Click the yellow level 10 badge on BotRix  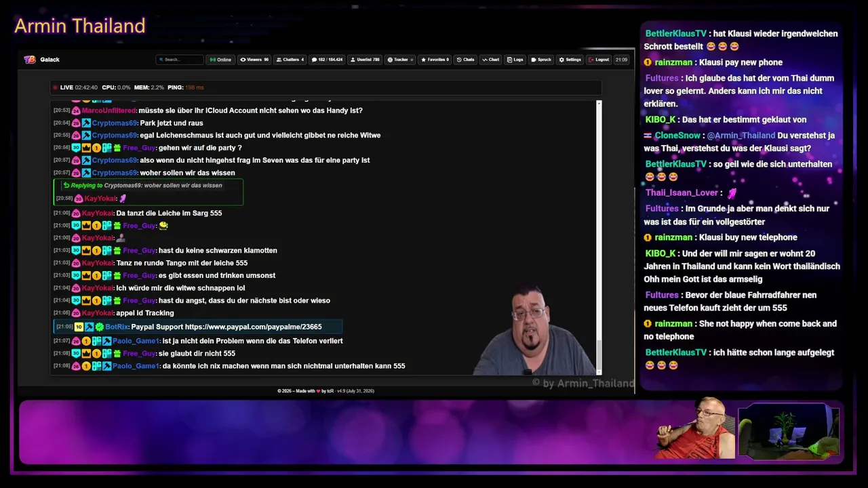pyautogui.click(x=79, y=327)
